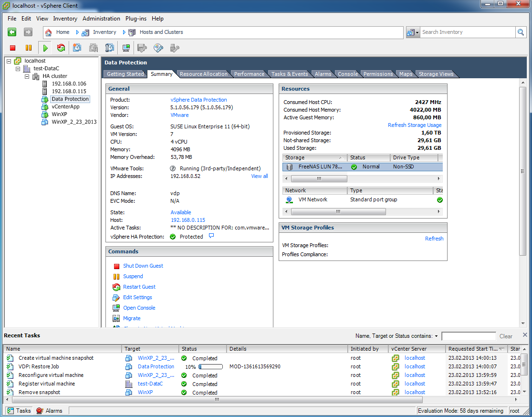Viewport: 532px width, 417px height.
Task: Click the VMware Tools question mark icon
Action: tap(173, 168)
